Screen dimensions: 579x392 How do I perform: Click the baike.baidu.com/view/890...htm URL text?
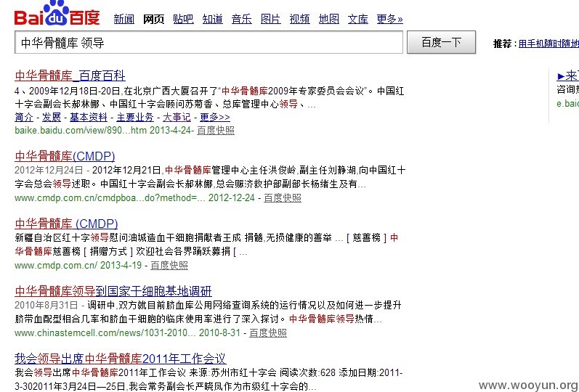(81, 130)
